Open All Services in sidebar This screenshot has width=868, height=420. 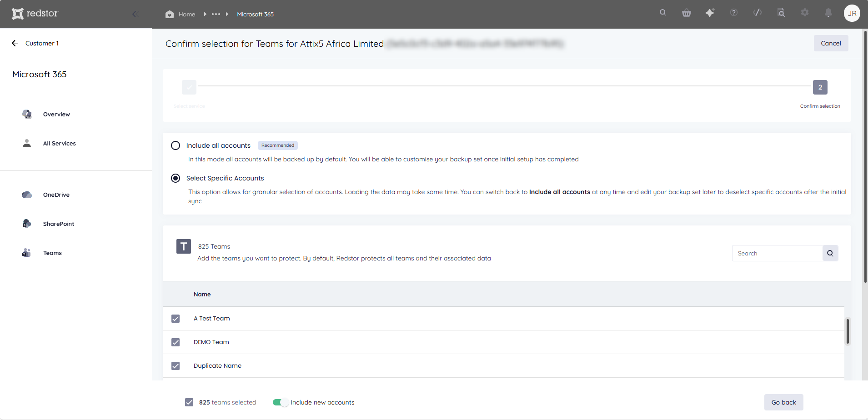coord(60,144)
